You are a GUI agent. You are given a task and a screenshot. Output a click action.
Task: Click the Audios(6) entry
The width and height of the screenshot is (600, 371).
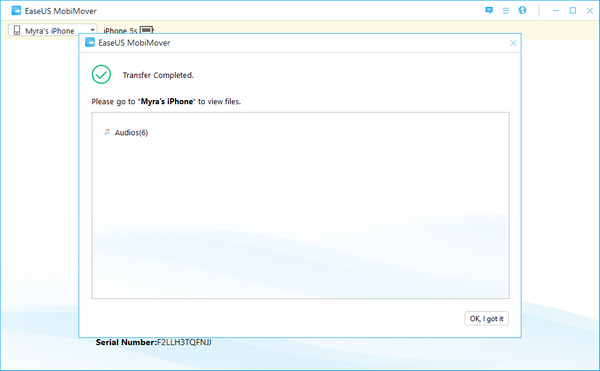pyautogui.click(x=131, y=132)
